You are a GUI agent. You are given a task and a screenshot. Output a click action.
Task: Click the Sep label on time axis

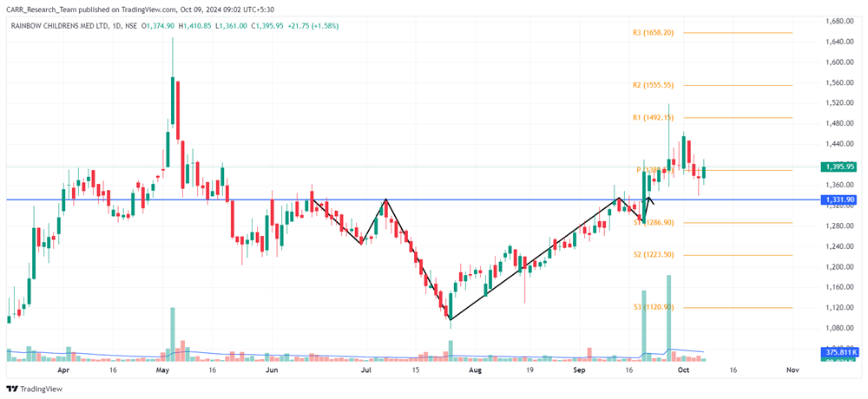click(579, 370)
